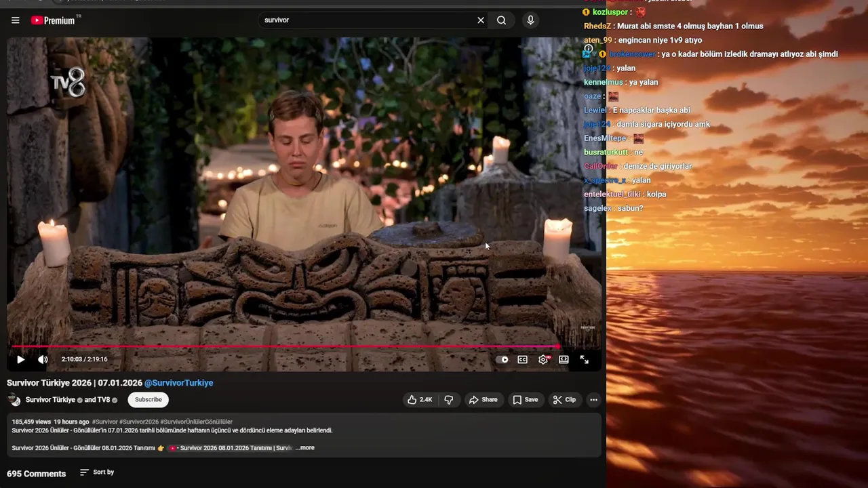Click the emote in EnesMltepe's message
868x488 pixels.
pos(637,138)
